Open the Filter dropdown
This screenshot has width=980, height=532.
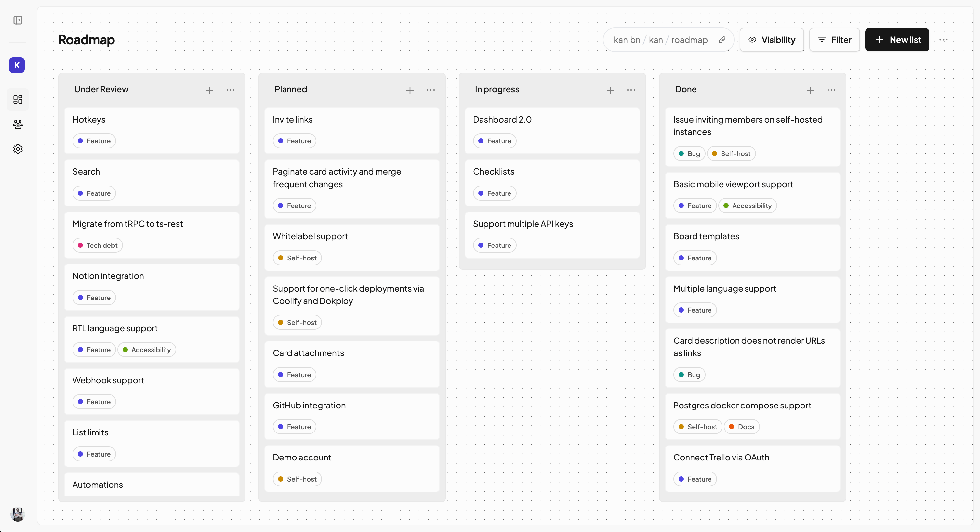point(834,40)
